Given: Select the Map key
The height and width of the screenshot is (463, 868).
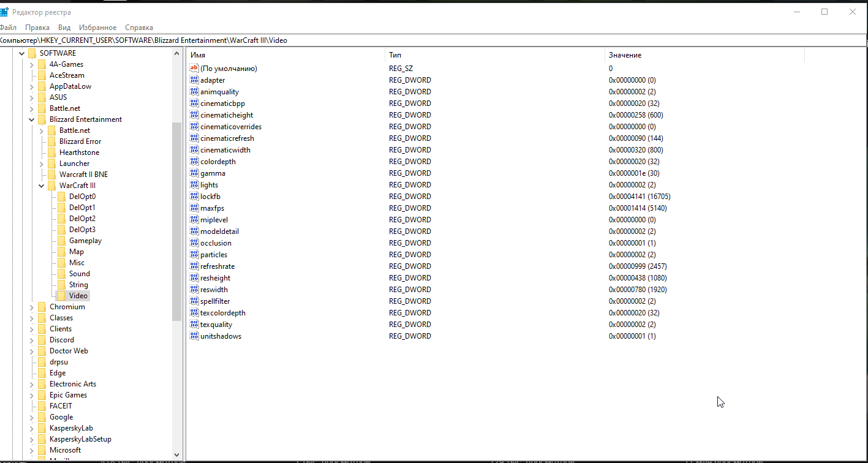Looking at the screenshot, I should point(77,252).
